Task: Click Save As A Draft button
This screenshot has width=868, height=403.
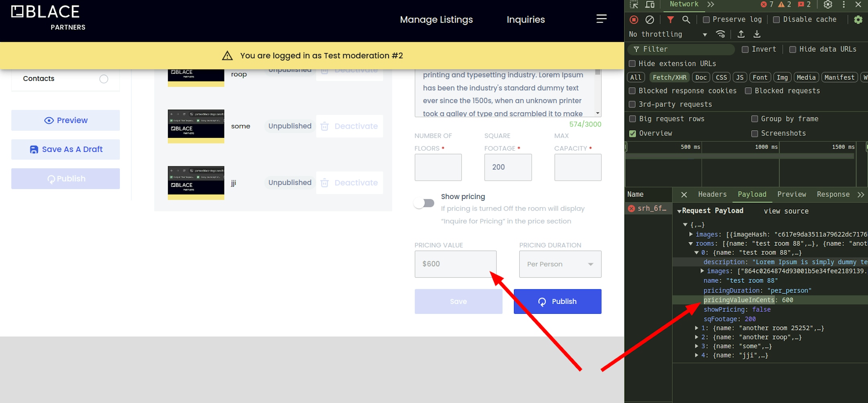Action: [66, 149]
